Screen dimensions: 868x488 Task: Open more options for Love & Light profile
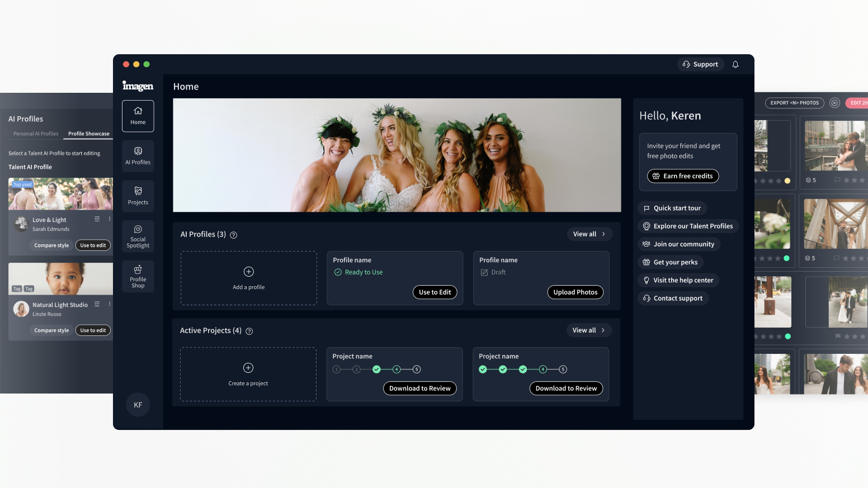coord(110,219)
